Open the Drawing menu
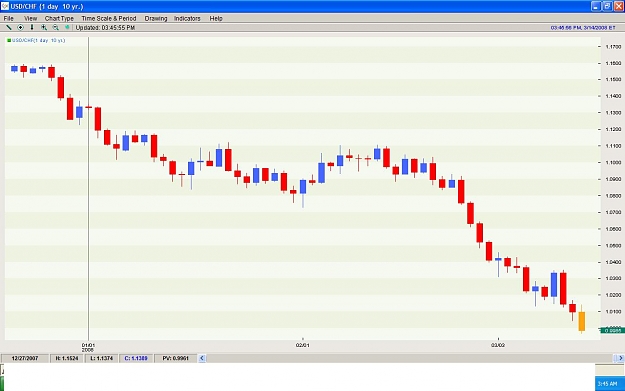 (x=155, y=18)
